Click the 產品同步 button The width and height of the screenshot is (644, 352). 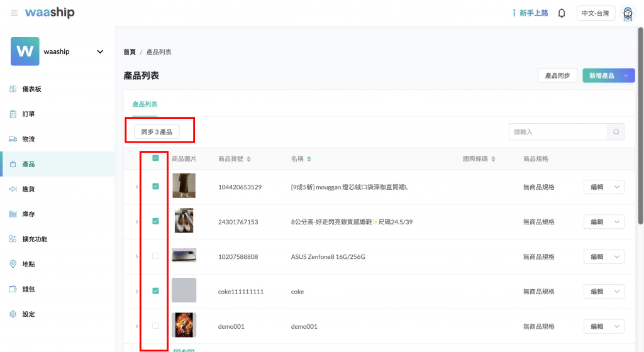(557, 75)
